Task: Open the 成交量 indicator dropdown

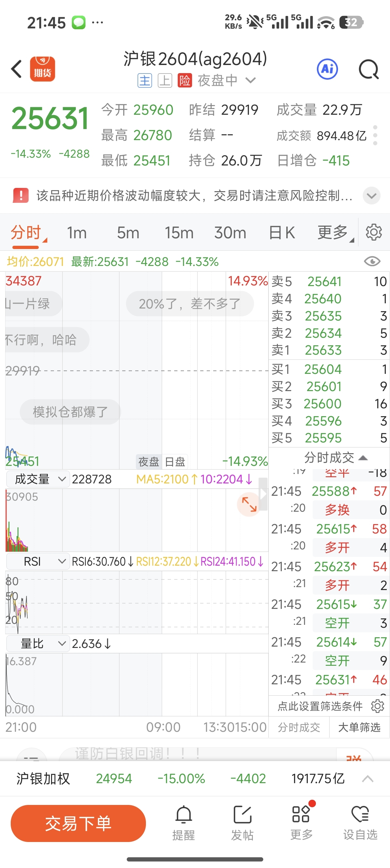Action: pos(38,479)
